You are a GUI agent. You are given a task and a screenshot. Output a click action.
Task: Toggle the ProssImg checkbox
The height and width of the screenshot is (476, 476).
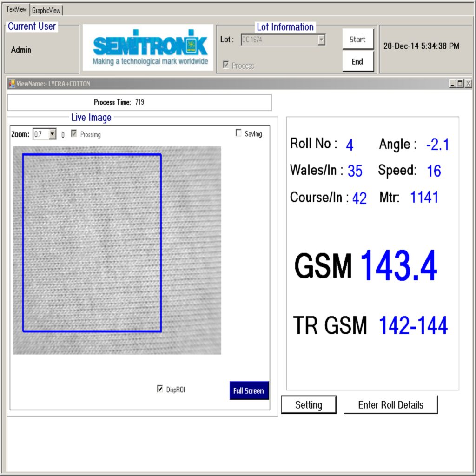[x=74, y=134]
